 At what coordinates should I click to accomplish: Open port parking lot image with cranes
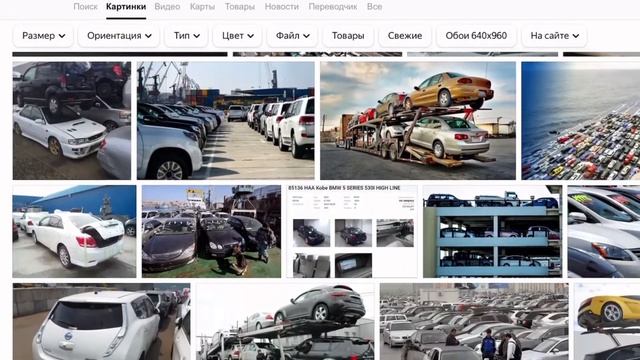click(x=226, y=121)
